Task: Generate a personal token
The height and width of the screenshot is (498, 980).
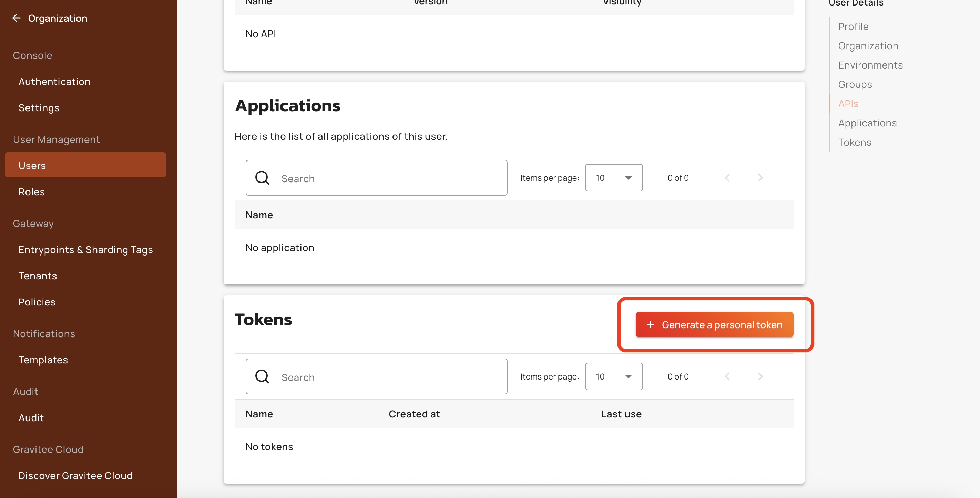Action: coord(714,325)
